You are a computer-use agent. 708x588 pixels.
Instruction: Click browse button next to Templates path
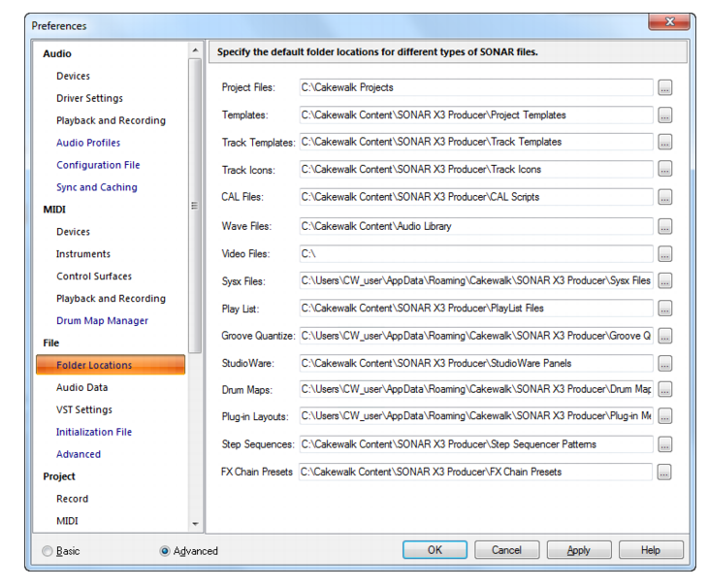pyautogui.click(x=664, y=115)
